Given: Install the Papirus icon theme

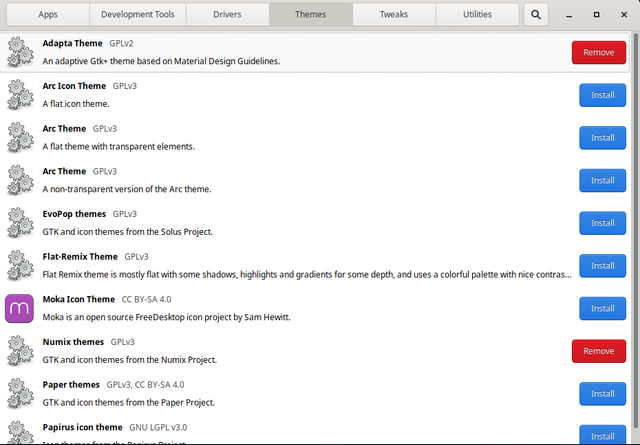Looking at the screenshot, I should tap(602, 434).
